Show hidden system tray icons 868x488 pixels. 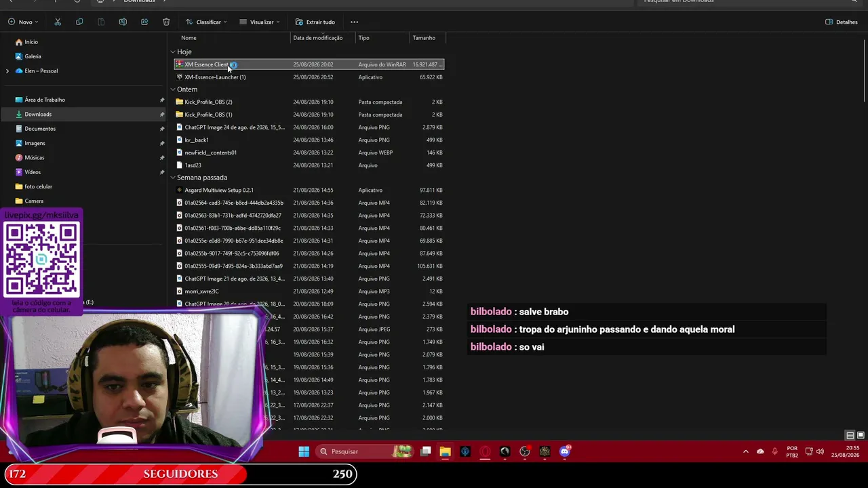coord(746,451)
